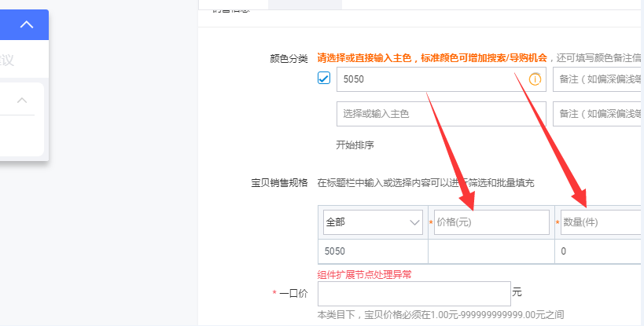This screenshot has width=644, height=326.
Task: Collapse the blue panel with the up chevron
Action: click(x=27, y=24)
